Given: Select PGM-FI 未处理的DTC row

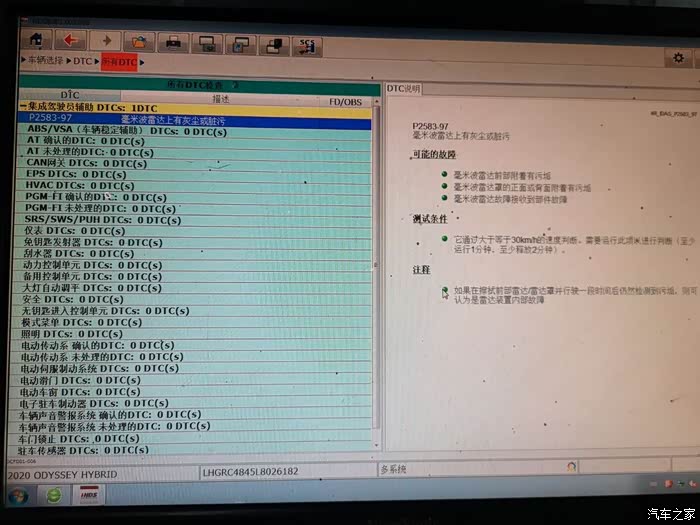Looking at the screenshot, I should tap(193, 209).
